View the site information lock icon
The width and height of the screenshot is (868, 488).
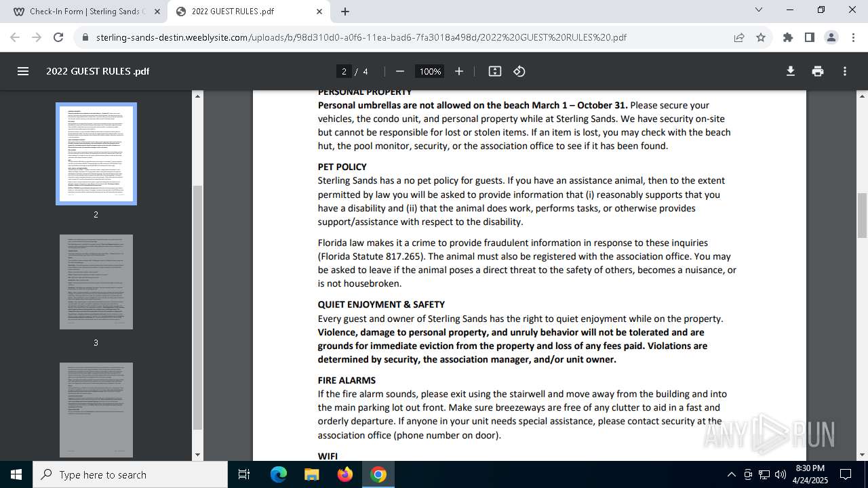pyautogui.click(x=85, y=37)
